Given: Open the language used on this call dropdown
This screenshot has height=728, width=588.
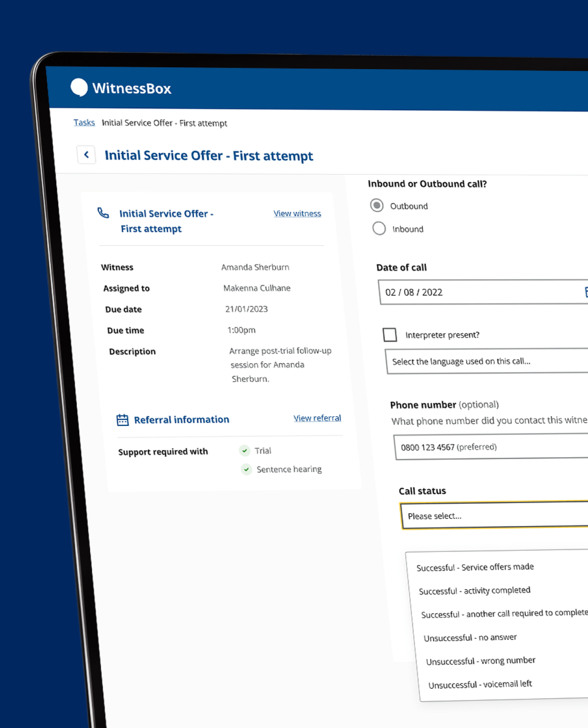Looking at the screenshot, I should pyautogui.click(x=487, y=361).
